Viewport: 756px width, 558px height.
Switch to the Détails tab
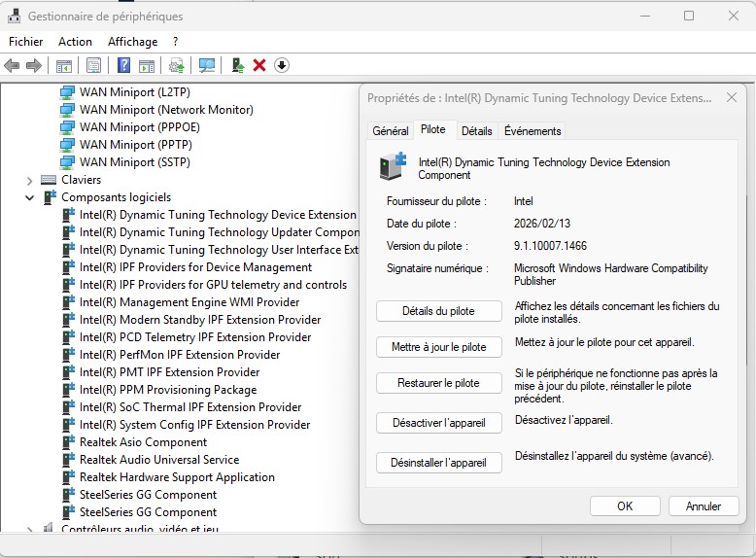tap(476, 131)
